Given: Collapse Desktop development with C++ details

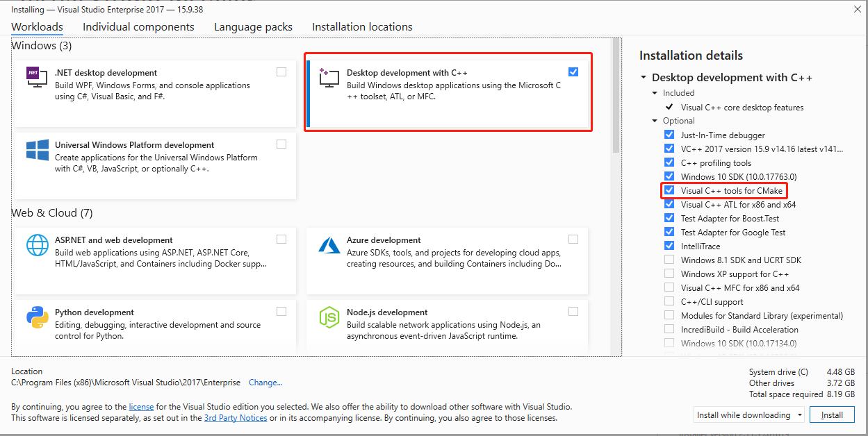Looking at the screenshot, I should 644,78.
